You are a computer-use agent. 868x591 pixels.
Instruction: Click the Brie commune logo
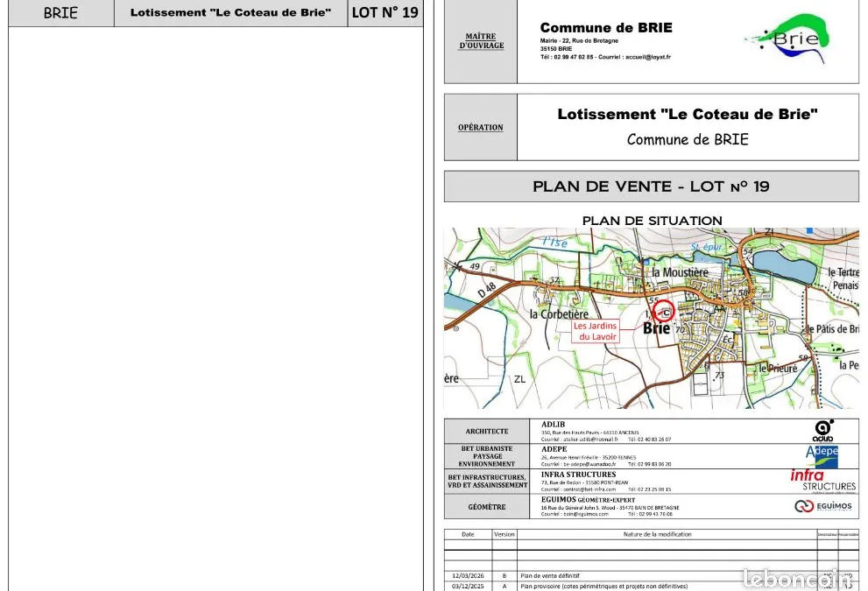click(789, 39)
